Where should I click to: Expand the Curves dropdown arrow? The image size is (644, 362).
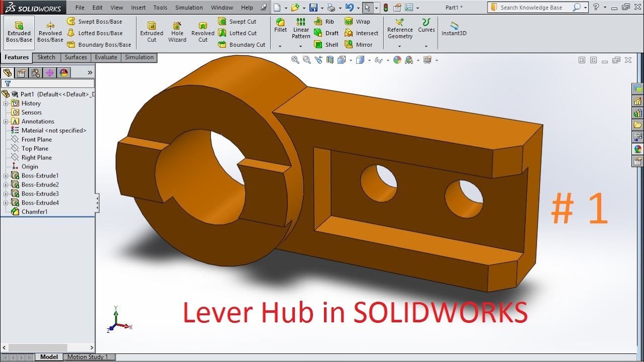[x=426, y=46]
